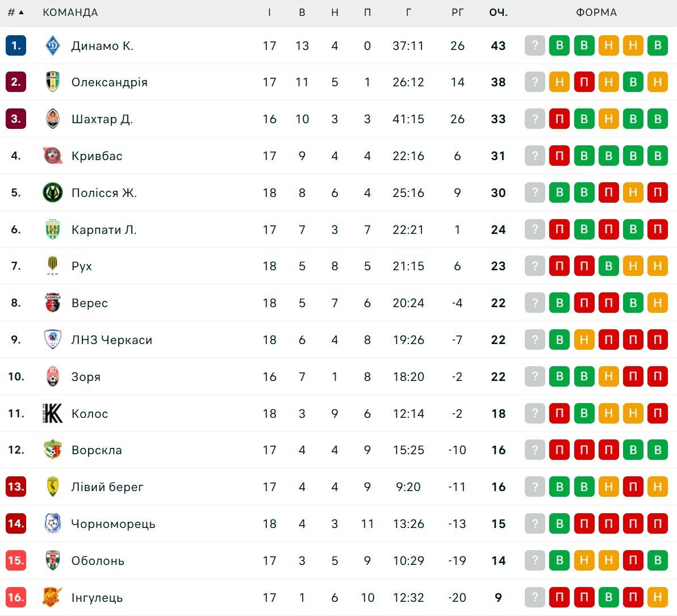Open the Шахтар Д. team crest
Image resolution: width=677 pixels, height=616 pixels.
(x=53, y=119)
